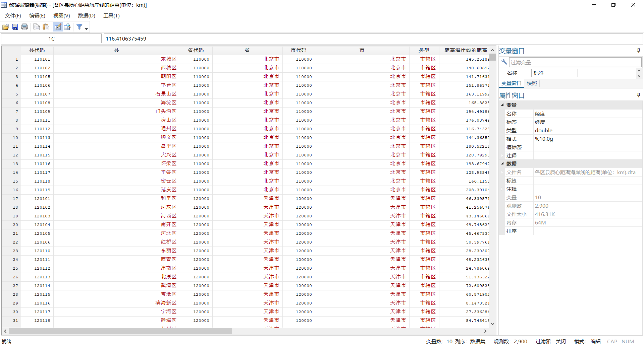Pin the 变量窗口 panel

pyautogui.click(x=639, y=51)
